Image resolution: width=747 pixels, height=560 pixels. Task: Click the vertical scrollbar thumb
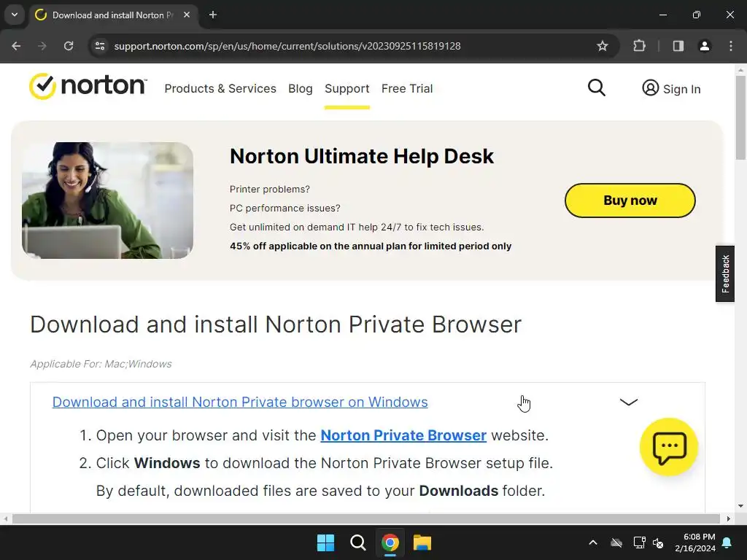click(740, 117)
